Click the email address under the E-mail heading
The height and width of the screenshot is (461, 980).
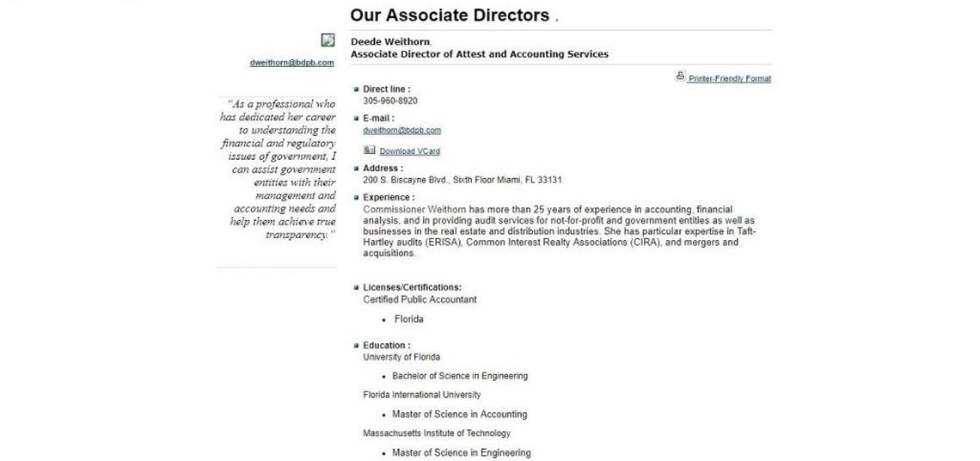401,131
